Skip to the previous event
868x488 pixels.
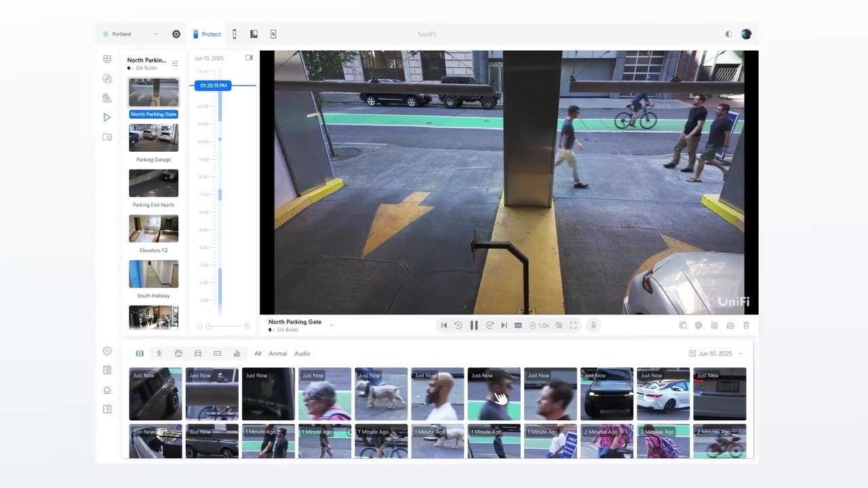[x=444, y=325]
